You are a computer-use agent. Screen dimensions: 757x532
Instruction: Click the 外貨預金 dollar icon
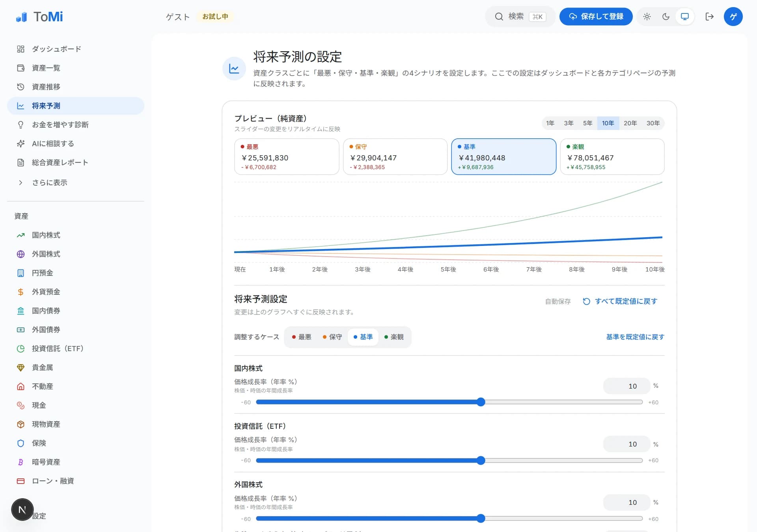(x=21, y=292)
